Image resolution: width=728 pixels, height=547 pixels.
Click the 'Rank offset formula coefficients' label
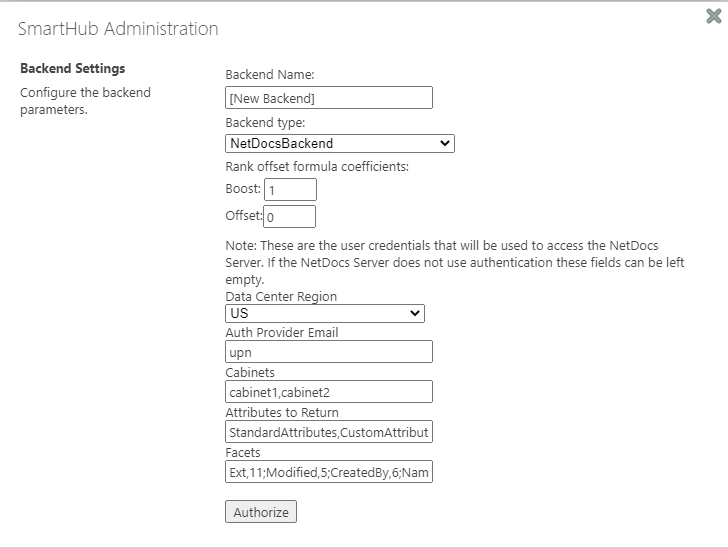pyautogui.click(x=317, y=167)
